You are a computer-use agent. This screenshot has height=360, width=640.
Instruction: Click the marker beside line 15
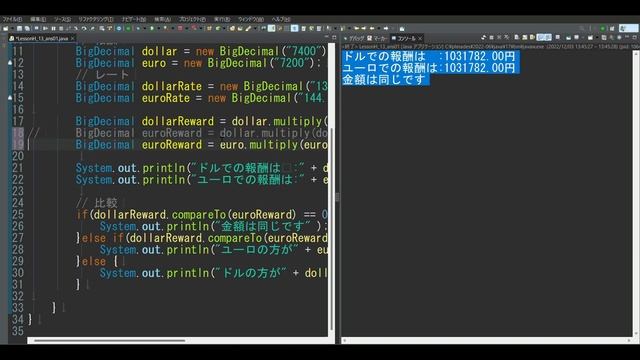coord(10,98)
